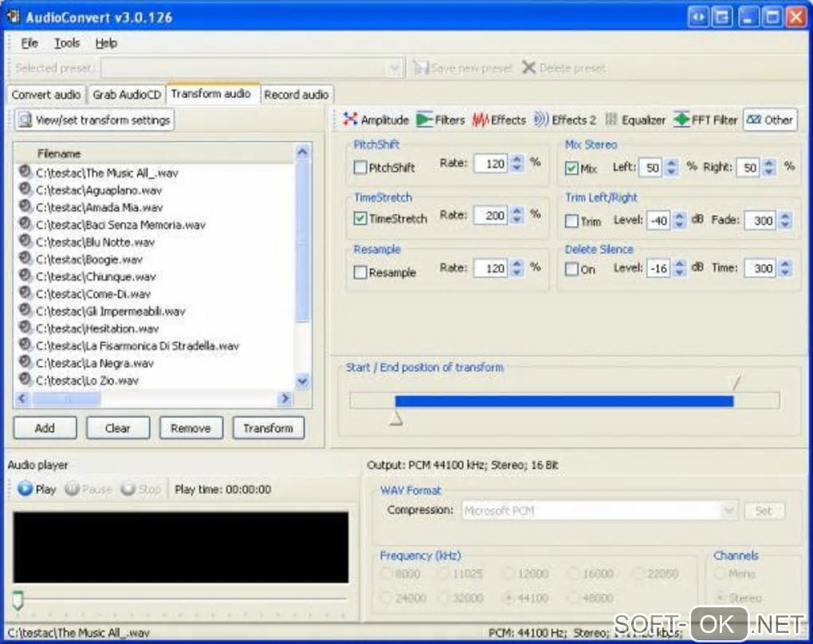Enable the Trim checkbox
Viewport: 813px width, 644px height.
click(x=571, y=221)
